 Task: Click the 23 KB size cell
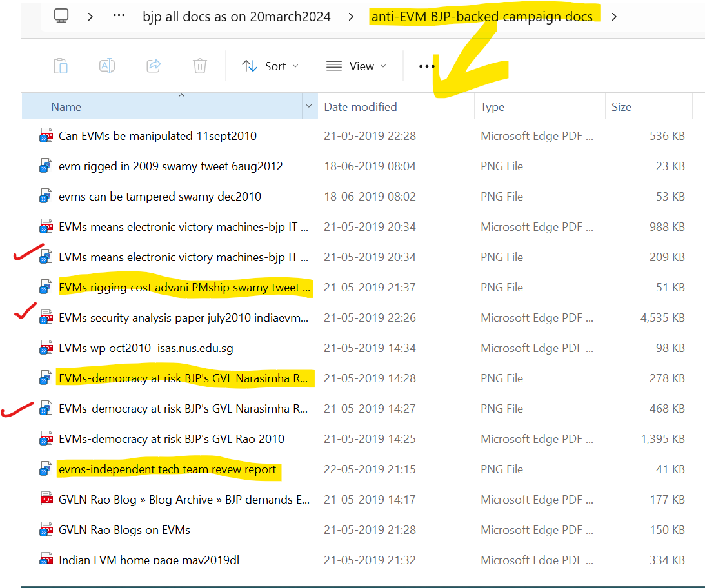(670, 166)
